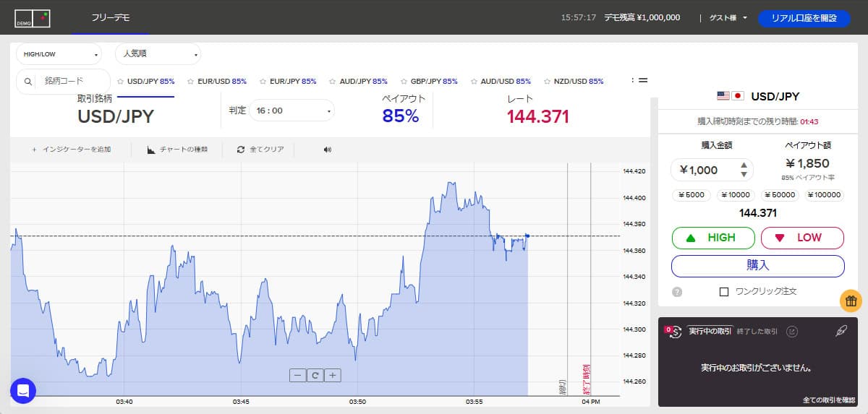
Task: Select the EUR/JPY 85% asset tab
Action: [288, 82]
